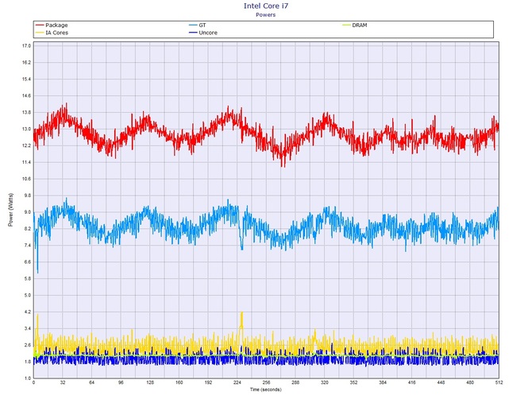Click the 9.0 y-axis tick label
532x399 pixels.
pos(28,212)
